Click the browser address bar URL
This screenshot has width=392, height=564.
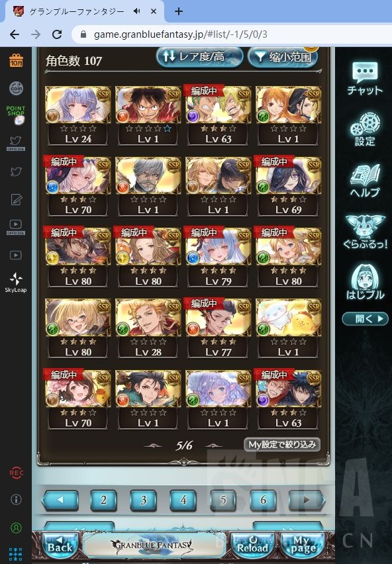pyautogui.click(x=181, y=34)
